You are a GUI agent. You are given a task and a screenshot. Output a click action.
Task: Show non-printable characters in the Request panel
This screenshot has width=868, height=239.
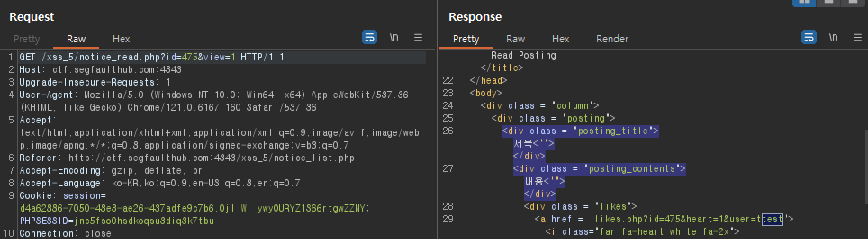pos(394,37)
